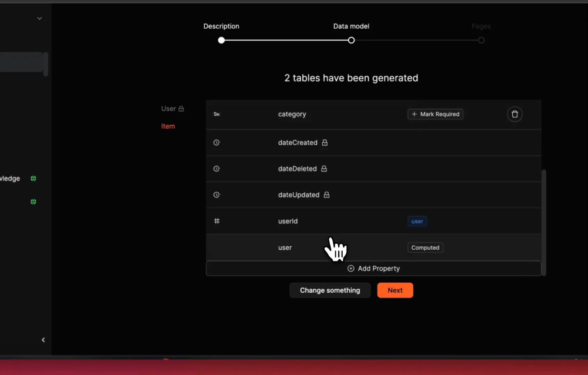Image resolution: width=588 pixels, height=375 pixels.
Task: Click the user computed property name
Action: click(x=285, y=247)
